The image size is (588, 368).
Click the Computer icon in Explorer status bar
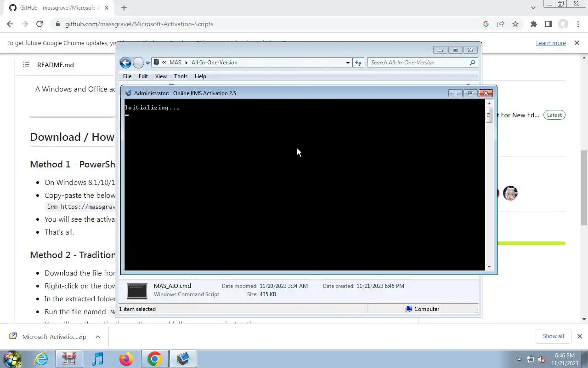coord(409,309)
